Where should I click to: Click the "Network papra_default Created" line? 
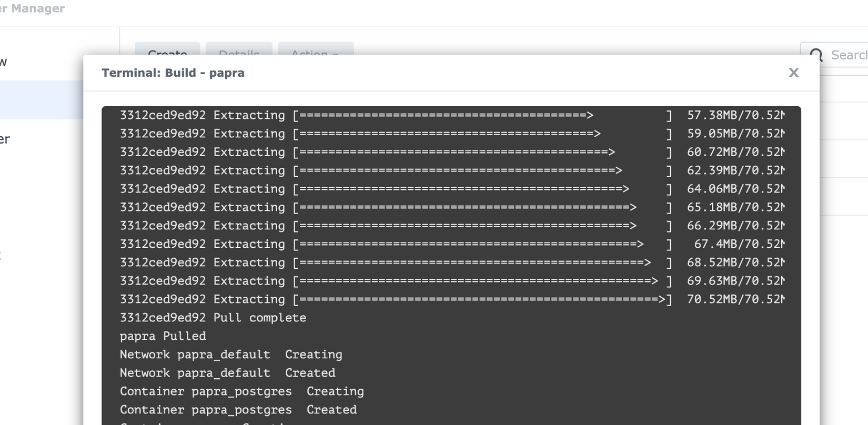coord(227,373)
